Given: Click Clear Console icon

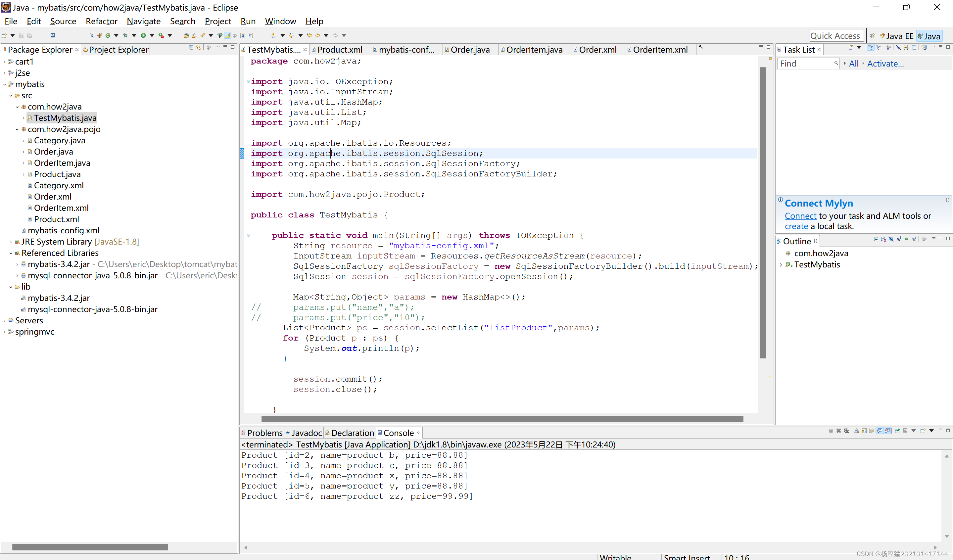Looking at the screenshot, I should (x=856, y=431).
